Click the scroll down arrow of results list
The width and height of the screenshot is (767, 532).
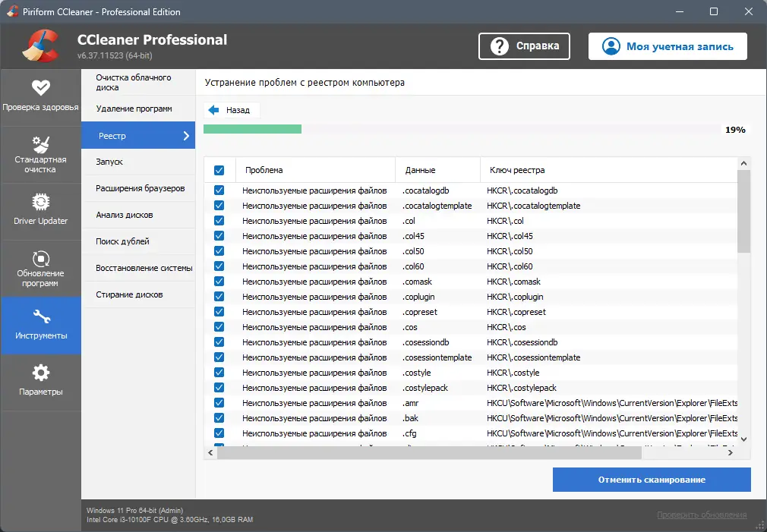743,439
